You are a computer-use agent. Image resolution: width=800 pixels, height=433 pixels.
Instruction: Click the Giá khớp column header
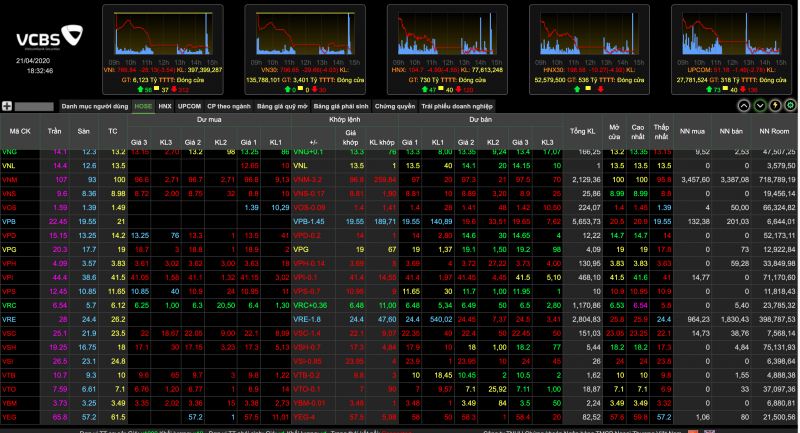[x=351, y=138]
